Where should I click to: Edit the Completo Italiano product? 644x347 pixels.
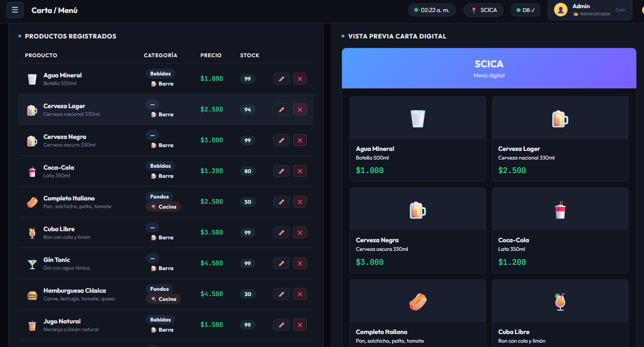coord(281,202)
